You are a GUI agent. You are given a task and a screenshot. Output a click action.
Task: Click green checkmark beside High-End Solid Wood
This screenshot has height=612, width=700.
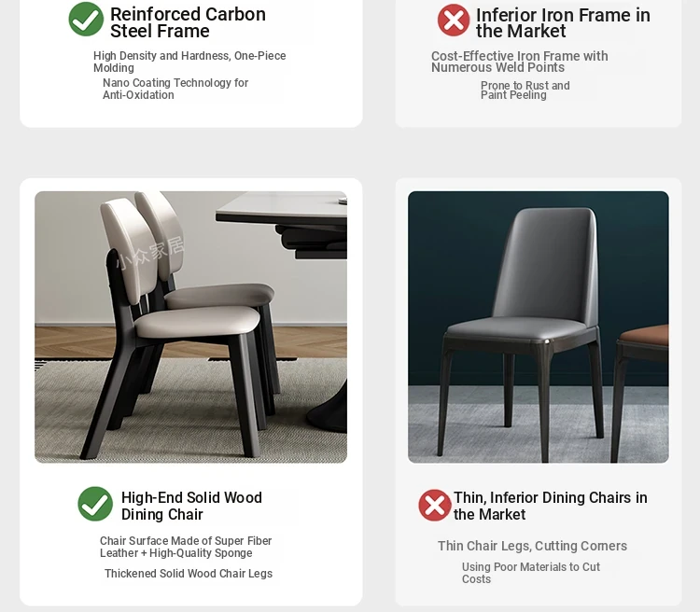coord(95,504)
